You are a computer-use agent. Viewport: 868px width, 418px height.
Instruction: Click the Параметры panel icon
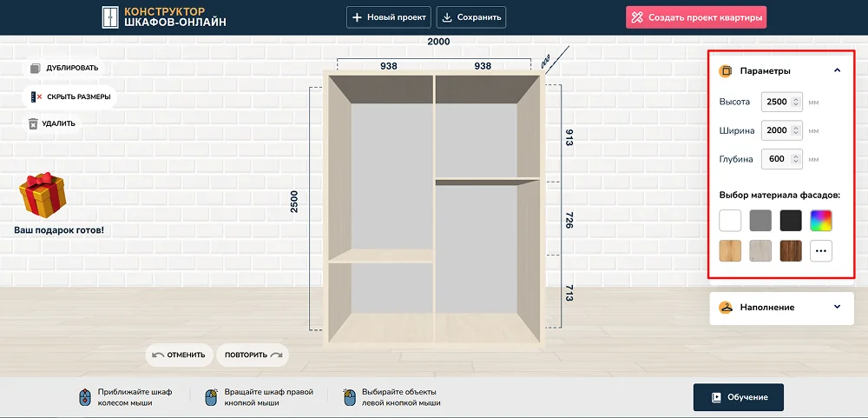click(x=726, y=70)
